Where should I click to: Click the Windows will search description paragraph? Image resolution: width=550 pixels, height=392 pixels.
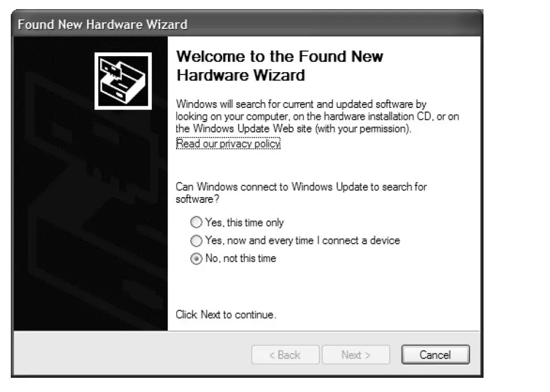tap(318, 116)
